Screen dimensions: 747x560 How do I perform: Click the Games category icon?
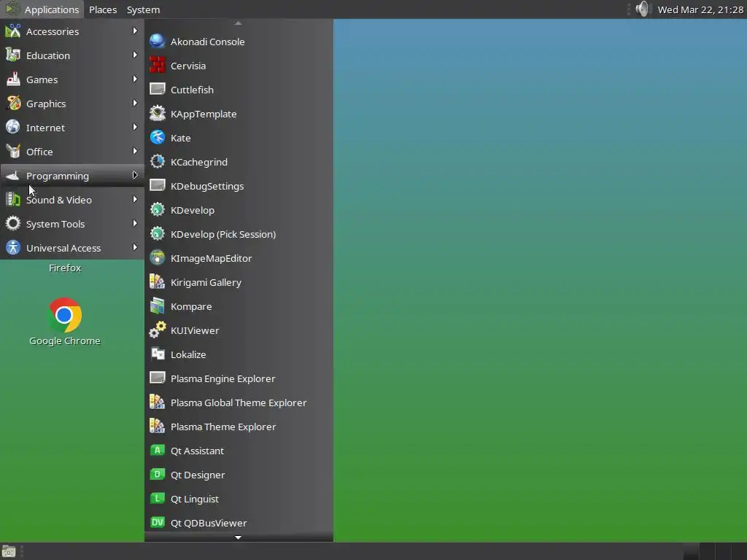pyautogui.click(x=13, y=79)
